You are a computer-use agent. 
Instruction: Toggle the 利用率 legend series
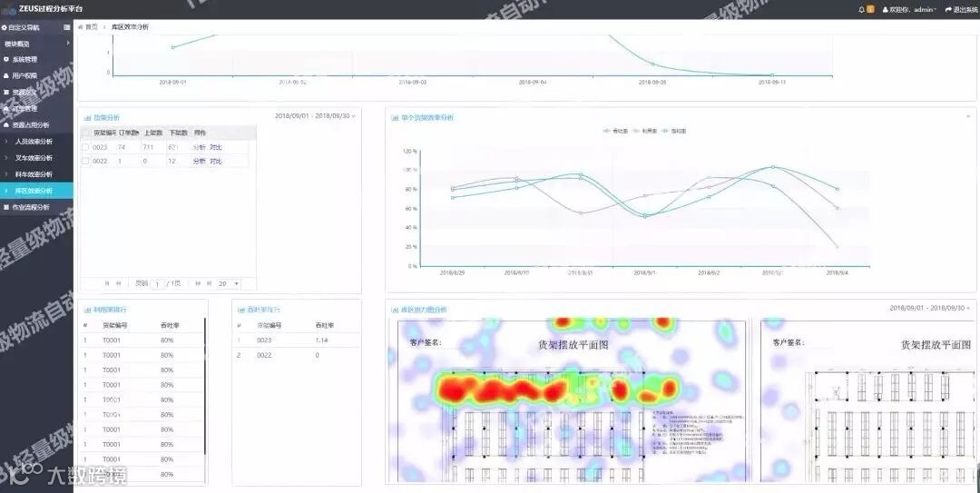645,132
